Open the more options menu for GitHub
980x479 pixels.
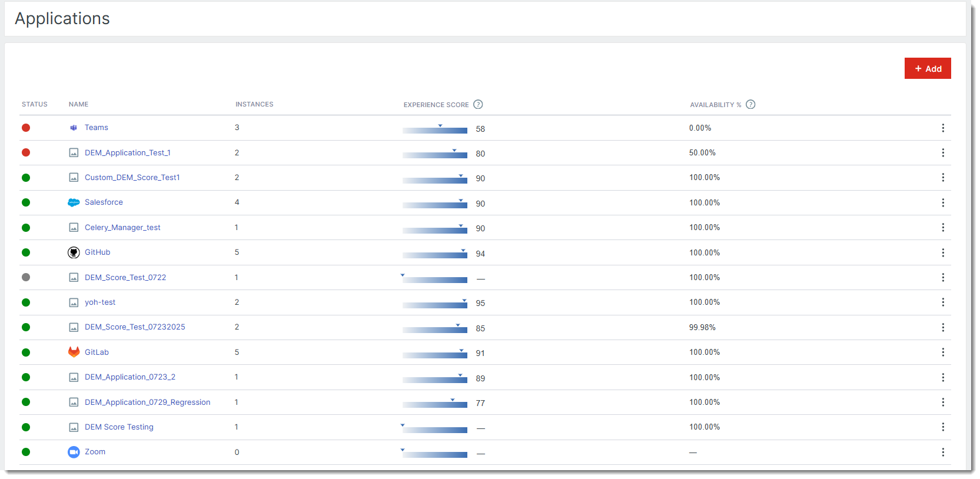tap(942, 252)
